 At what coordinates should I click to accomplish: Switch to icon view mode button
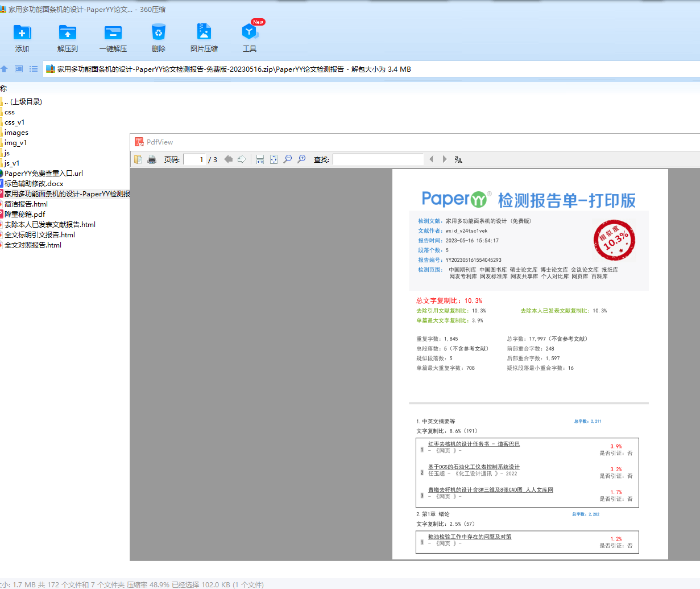19,69
